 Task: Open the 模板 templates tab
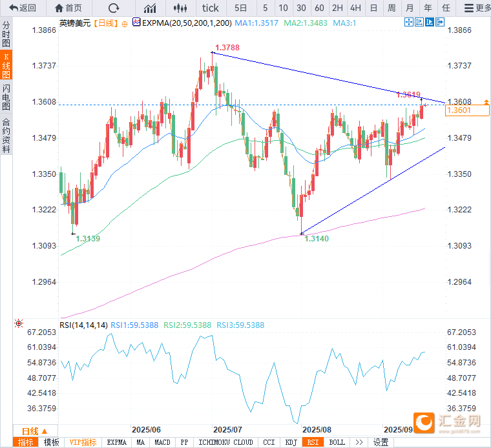tap(51, 442)
